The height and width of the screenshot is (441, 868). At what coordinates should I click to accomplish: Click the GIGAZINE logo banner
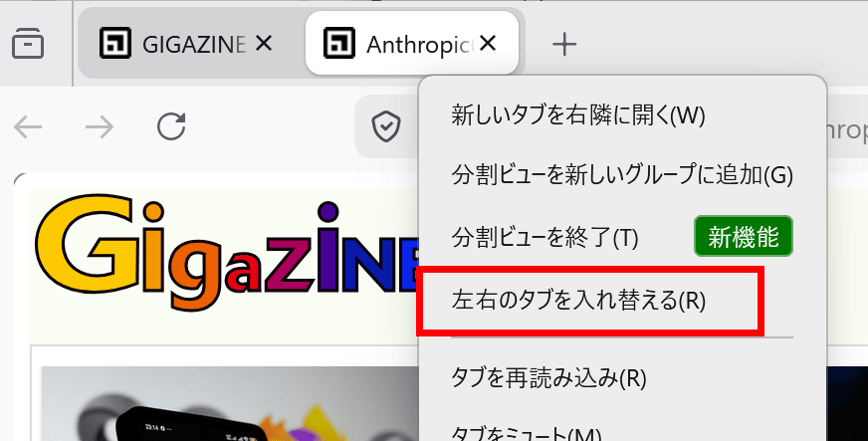tap(227, 250)
